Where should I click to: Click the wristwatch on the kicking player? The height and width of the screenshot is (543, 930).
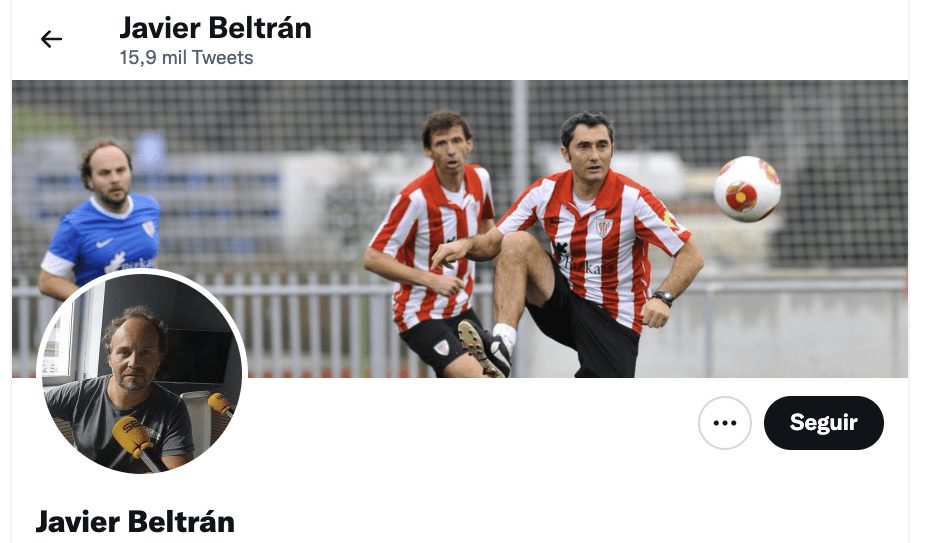coord(664,297)
